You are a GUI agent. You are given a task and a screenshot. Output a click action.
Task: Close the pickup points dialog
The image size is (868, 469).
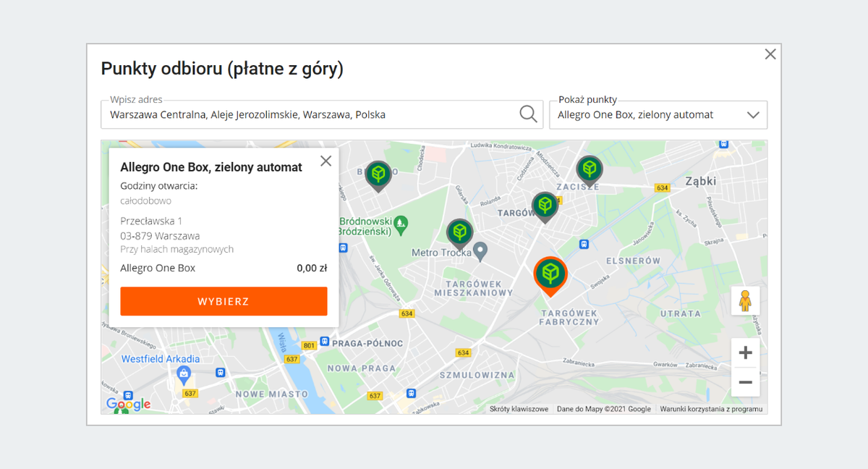770,54
